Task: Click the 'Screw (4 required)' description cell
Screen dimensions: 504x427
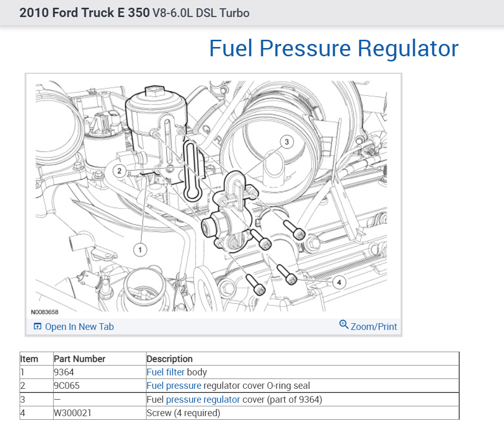Action: (183, 413)
